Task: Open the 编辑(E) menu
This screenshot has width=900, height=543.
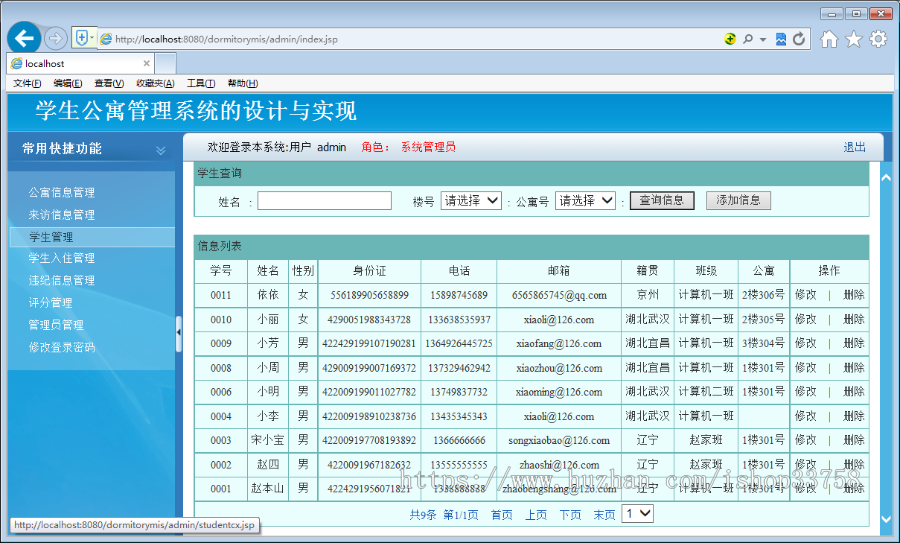Action: pos(68,83)
